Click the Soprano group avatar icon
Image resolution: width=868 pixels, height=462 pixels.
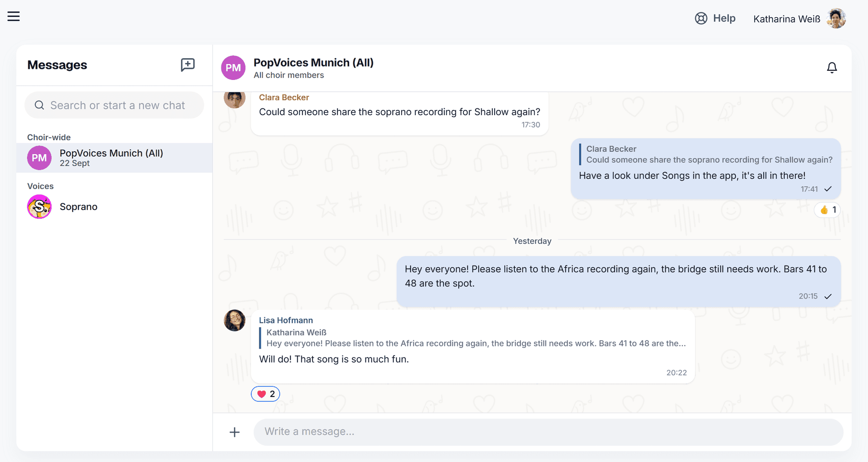pos(40,207)
